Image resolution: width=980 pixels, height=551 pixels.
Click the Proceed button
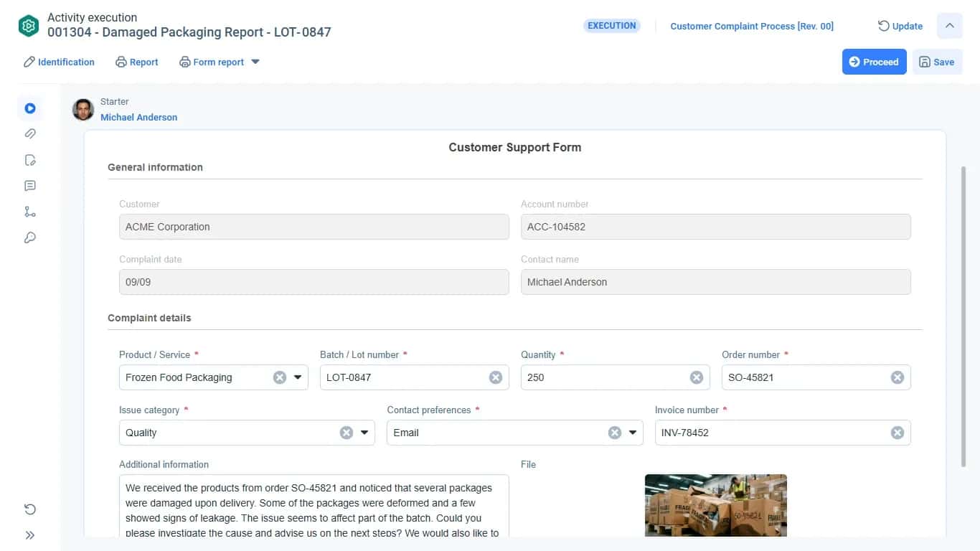(x=875, y=62)
